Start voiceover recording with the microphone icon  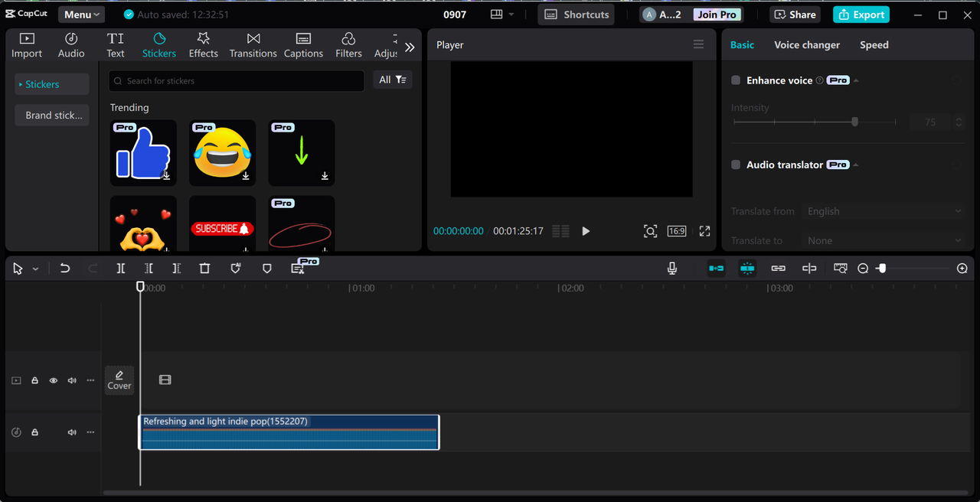tap(672, 269)
